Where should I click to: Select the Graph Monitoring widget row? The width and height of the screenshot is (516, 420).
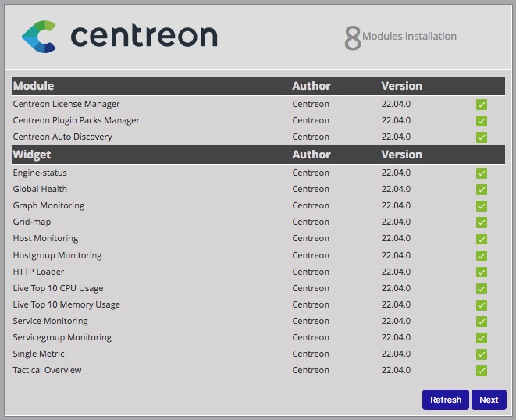point(48,206)
